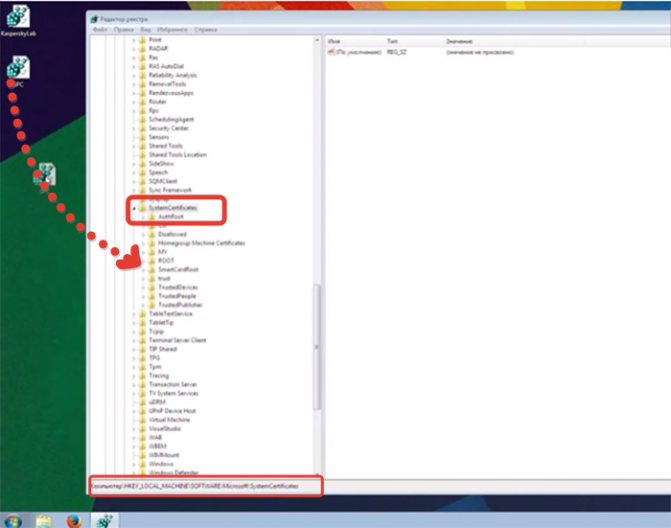The height and width of the screenshot is (528, 671).
Task: Select the TV System Services key
Action: tap(174, 393)
